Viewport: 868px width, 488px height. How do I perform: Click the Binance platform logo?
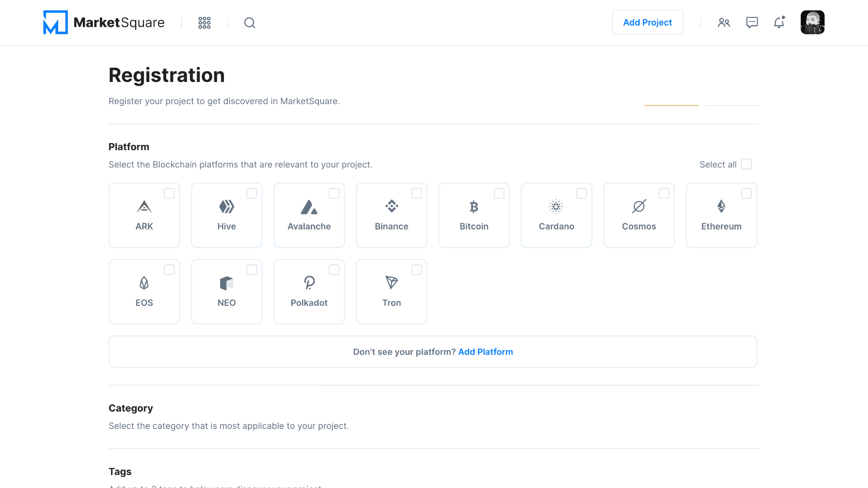coord(391,206)
